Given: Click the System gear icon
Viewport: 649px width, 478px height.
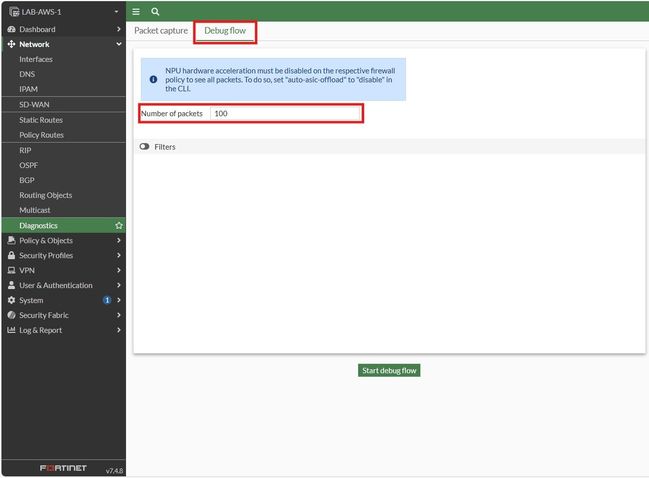Looking at the screenshot, I should pyautogui.click(x=12, y=300).
